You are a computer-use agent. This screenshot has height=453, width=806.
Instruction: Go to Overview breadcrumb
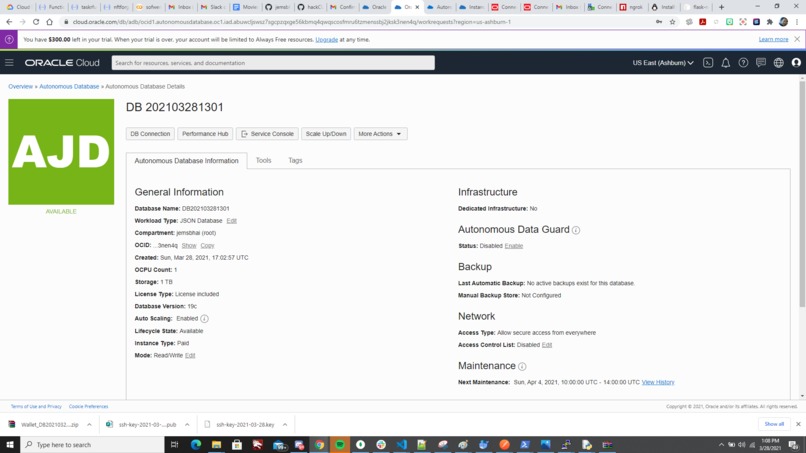click(20, 86)
